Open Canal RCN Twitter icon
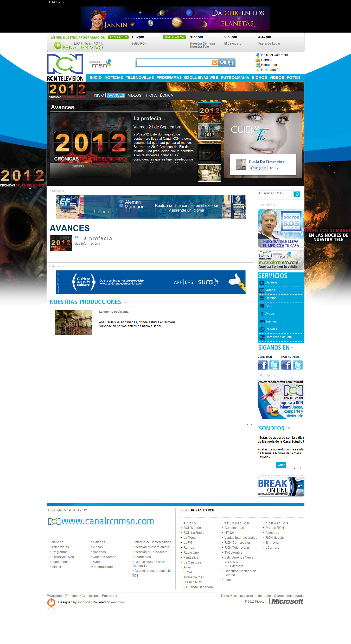This screenshot has height=644, width=351. [274, 365]
